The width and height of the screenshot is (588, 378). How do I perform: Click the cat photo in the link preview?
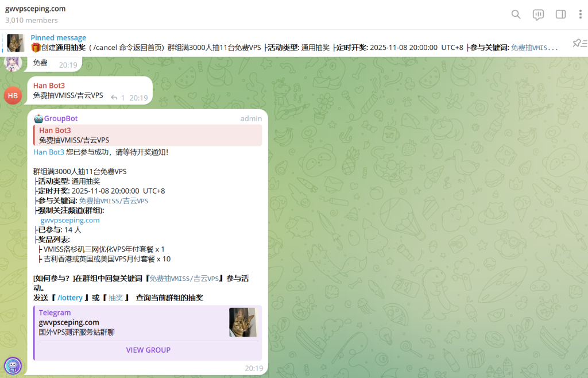coord(242,322)
